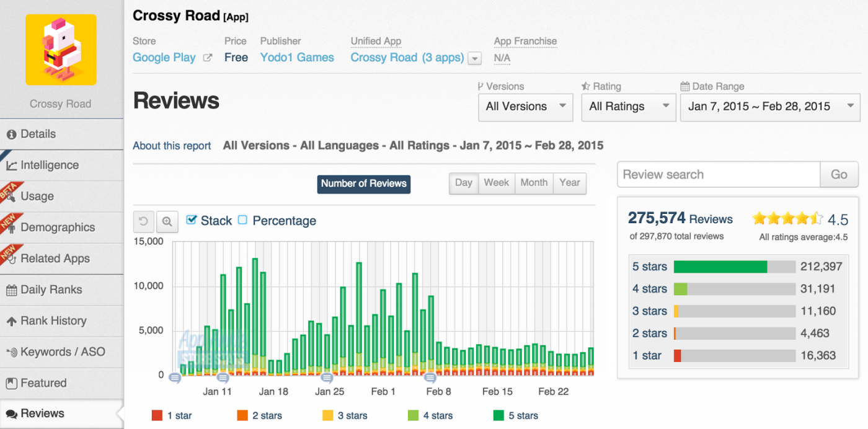The image size is (868, 429).
Task: Click the Keywords / ASO target icon
Action: click(x=11, y=352)
